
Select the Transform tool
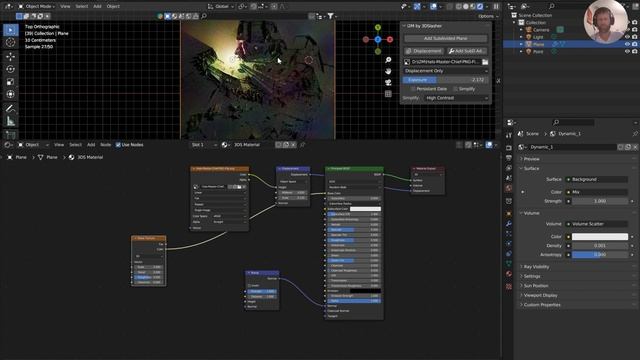coord(11,94)
